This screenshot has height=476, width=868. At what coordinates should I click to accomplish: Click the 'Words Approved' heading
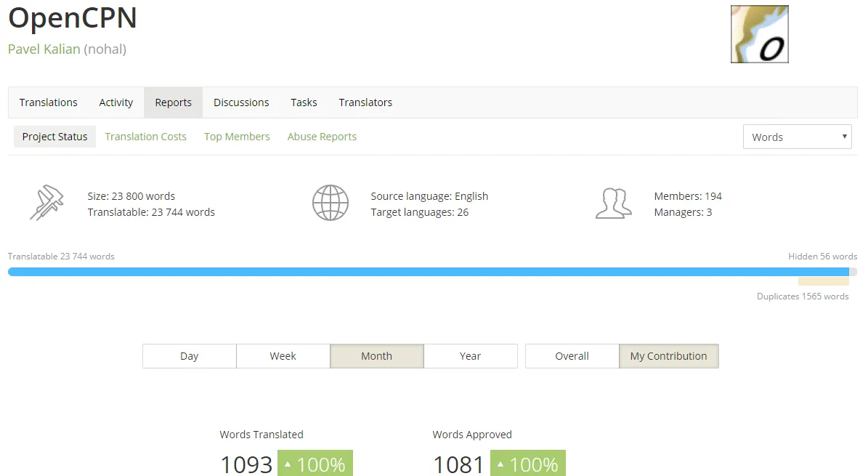point(472,435)
